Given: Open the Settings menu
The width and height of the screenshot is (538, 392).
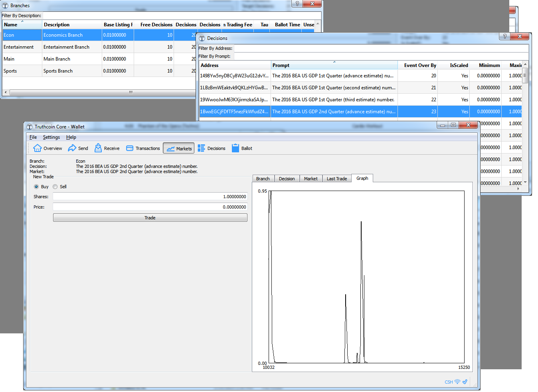Looking at the screenshot, I should (x=51, y=137).
